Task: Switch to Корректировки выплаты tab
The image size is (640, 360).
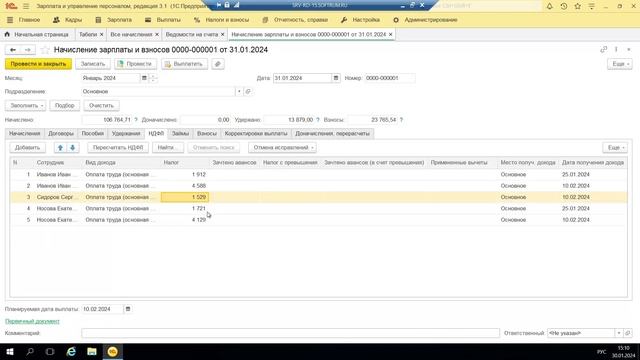Action: (256, 133)
